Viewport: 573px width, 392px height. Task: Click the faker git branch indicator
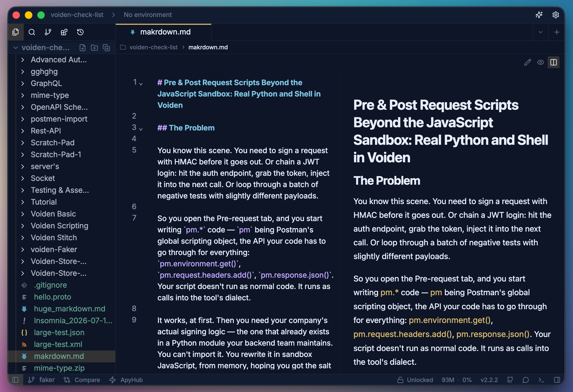pos(42,380)
